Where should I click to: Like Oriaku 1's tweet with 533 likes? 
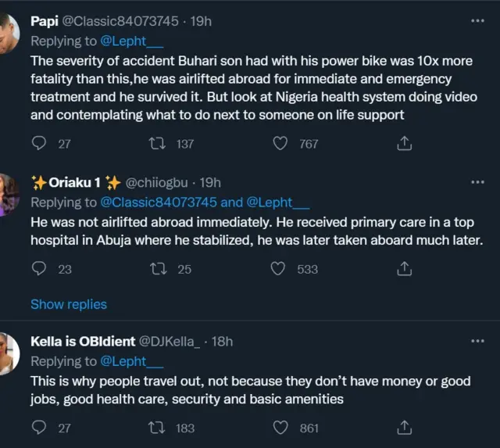click(279, 268)
